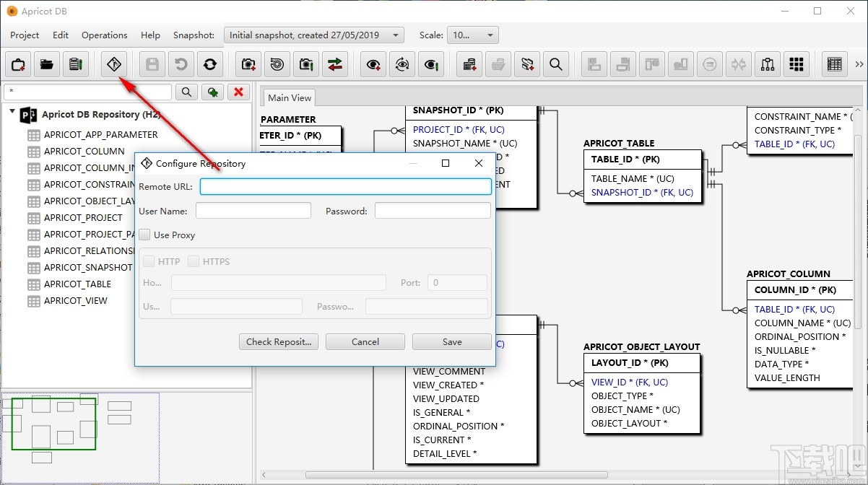Tick the HTTPS checkbox

point(194,261)
